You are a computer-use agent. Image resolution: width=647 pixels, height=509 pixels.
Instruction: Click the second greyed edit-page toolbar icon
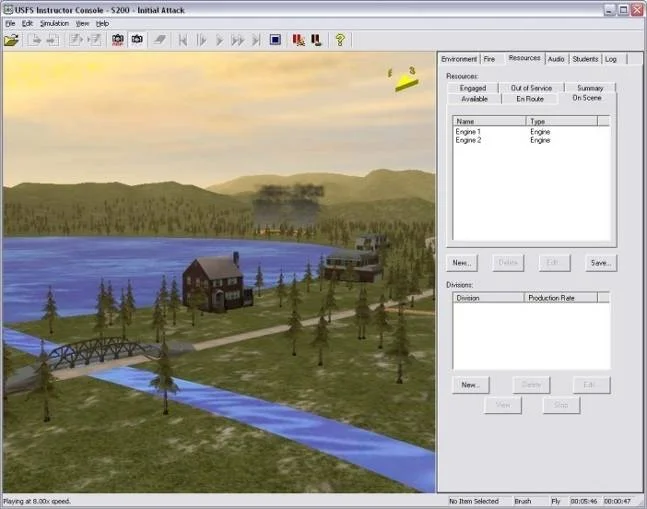point(94,40)
